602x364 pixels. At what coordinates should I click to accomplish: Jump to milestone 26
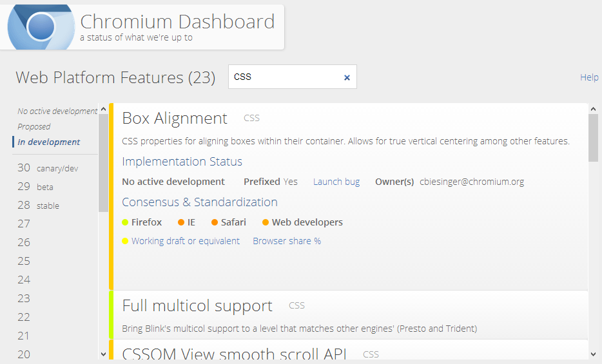click(23, 242)
